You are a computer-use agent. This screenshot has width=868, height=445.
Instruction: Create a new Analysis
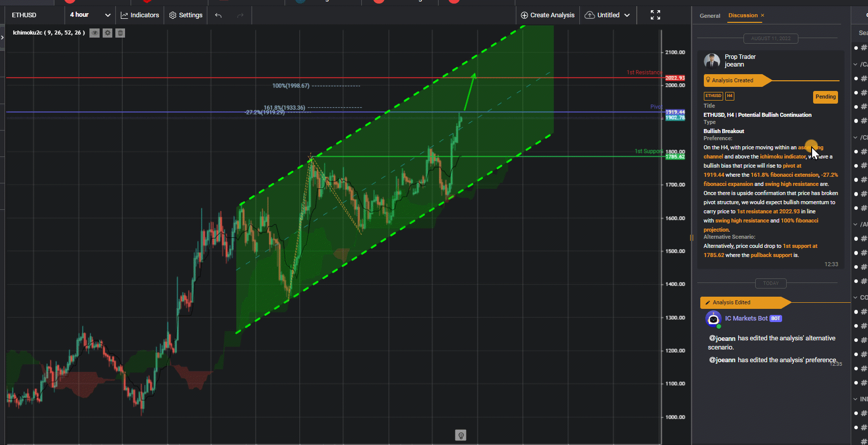[x=547, y=15]
